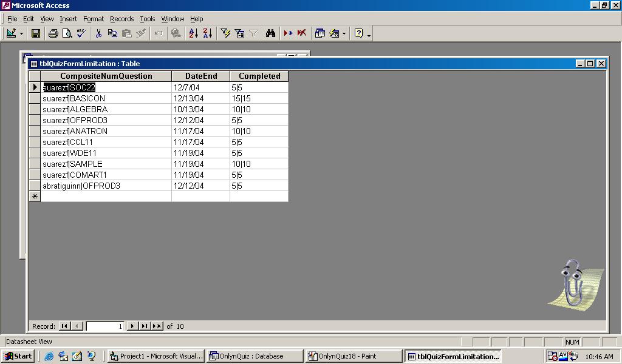Launch Internet Explorer from Quick Launch

49,356
